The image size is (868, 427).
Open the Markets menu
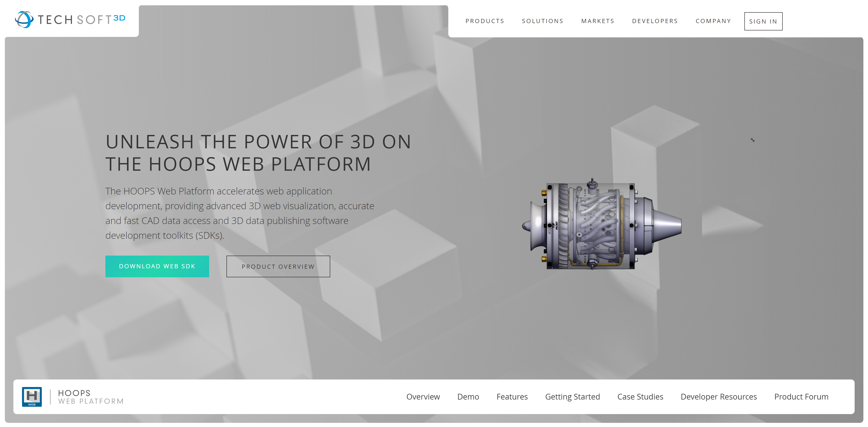coord(597,21)
